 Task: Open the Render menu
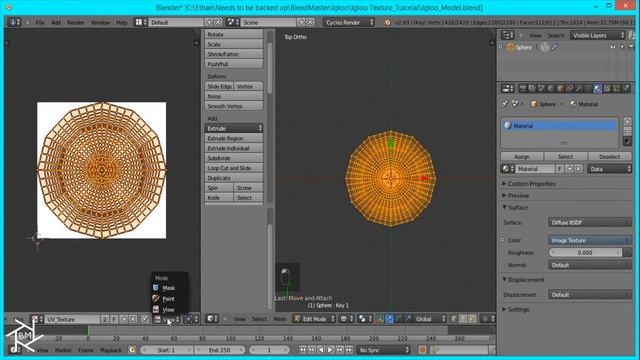click(75, 22)
